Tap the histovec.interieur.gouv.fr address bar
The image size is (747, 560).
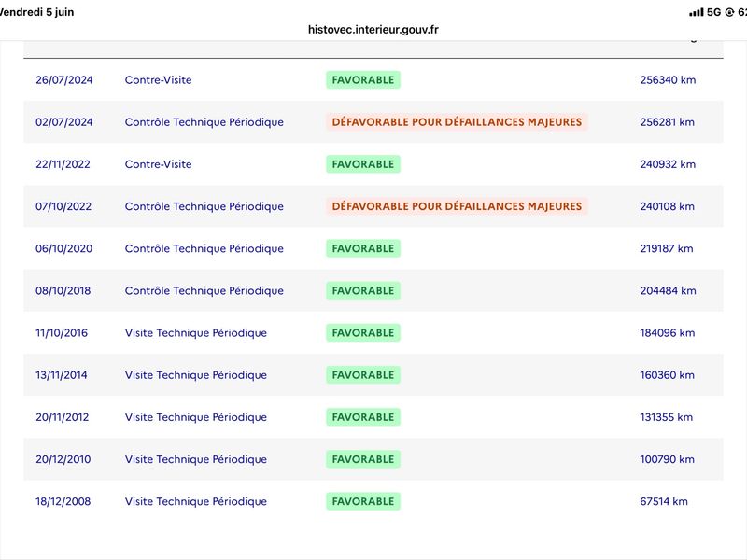pos(373,30)
